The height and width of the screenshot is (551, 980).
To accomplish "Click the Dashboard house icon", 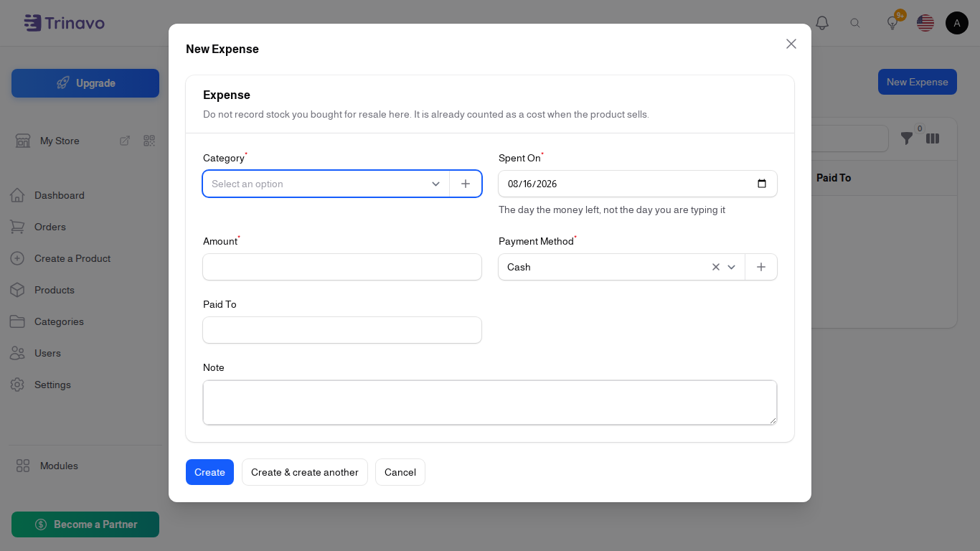I will [x=17, y=195].
